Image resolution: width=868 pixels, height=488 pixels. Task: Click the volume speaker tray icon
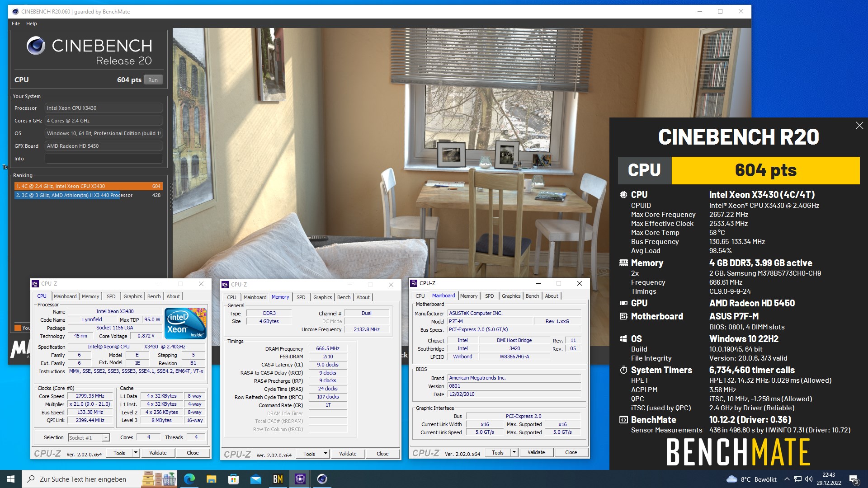click(x=809, y=479)
